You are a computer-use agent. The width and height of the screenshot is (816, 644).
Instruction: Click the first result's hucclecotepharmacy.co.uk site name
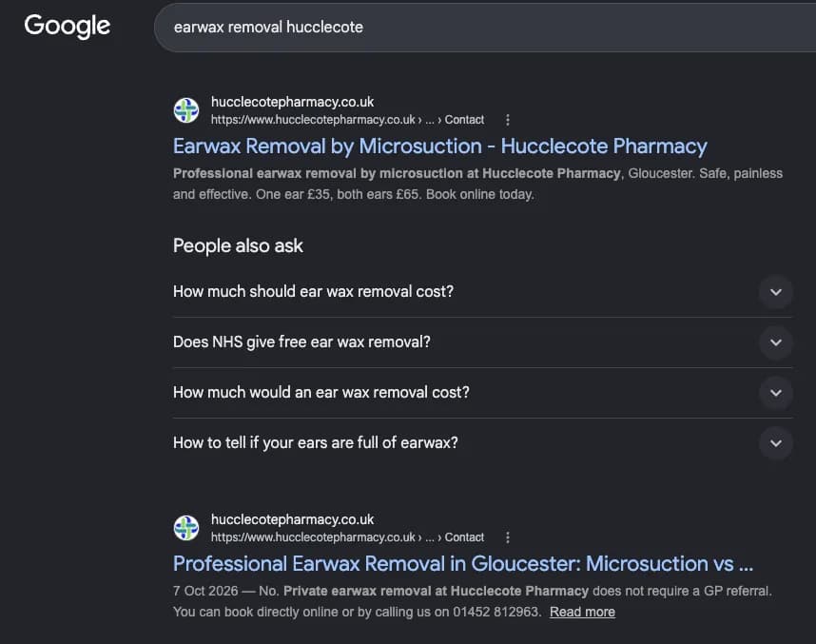pyautogui.click(x=292, y=102)
